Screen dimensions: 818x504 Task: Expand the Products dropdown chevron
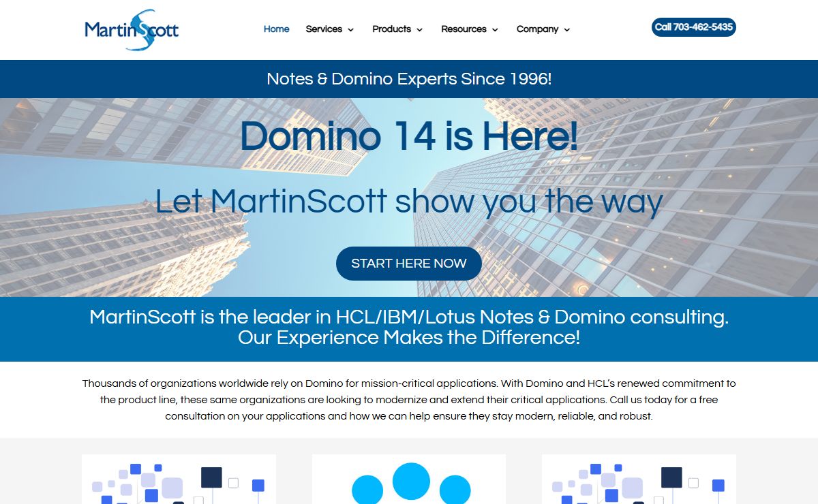419,30
